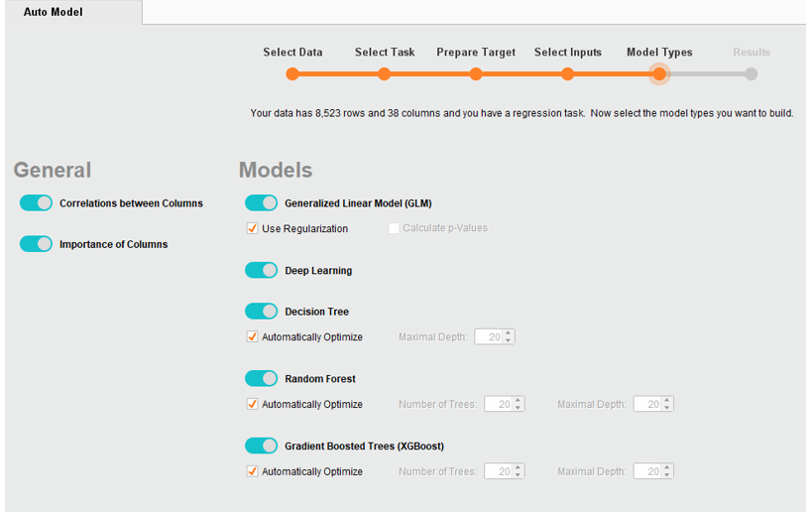Screen dimensions: 812x517
Task: Switch off the Random Forest model
Action: pyautogui.click(x=261, y=378)
